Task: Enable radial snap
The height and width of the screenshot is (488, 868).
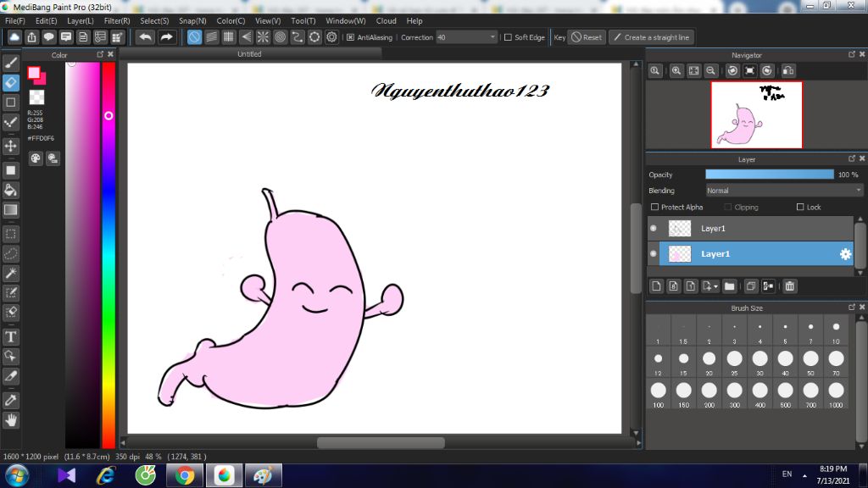Action: pyautogui.click(x=263, y=37)
